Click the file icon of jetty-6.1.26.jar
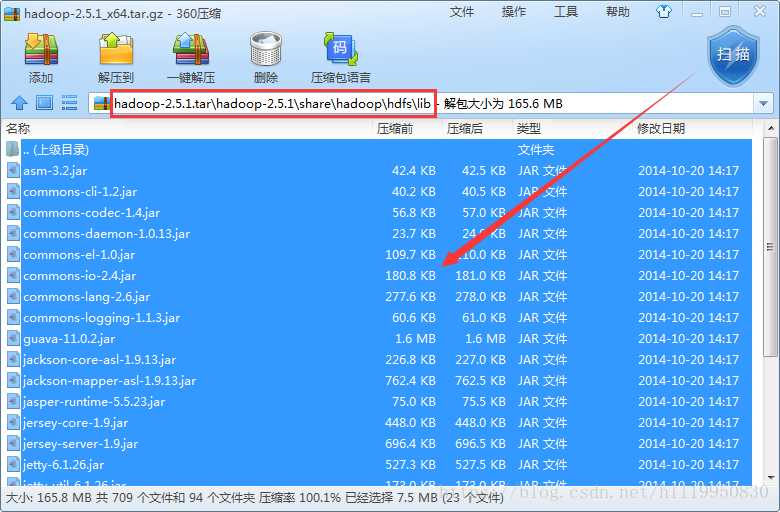Viewport: 780px width, 512px height. point(13,465)
